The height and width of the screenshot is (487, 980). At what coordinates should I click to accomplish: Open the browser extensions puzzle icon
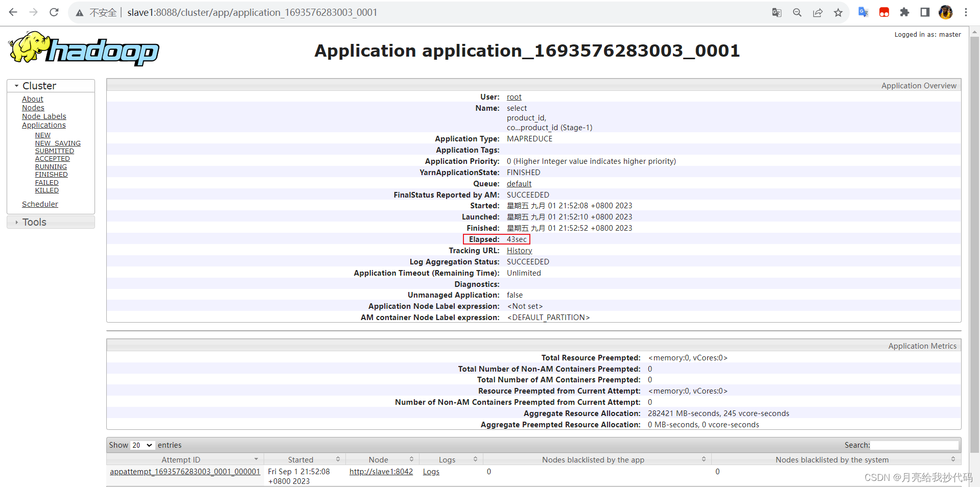pyautogui.click(x=904, y=12)
